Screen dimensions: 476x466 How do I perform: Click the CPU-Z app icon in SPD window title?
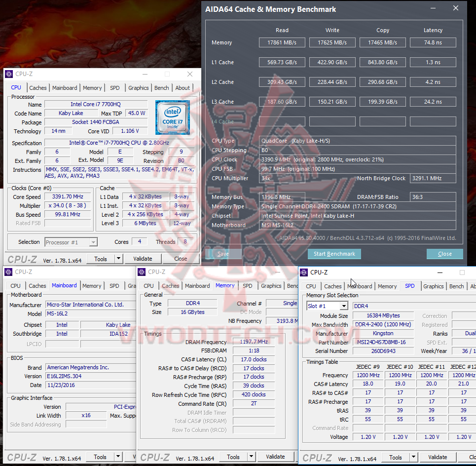click(304, 272)
